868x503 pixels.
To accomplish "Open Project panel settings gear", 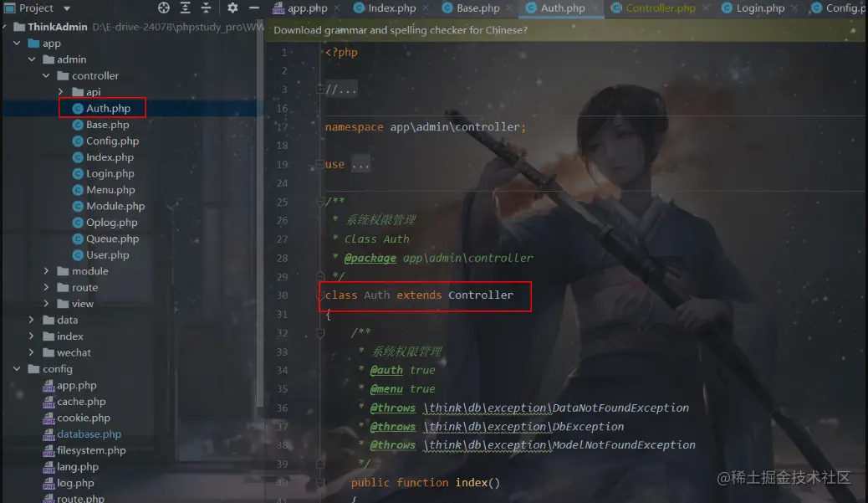I will point(232,8).
